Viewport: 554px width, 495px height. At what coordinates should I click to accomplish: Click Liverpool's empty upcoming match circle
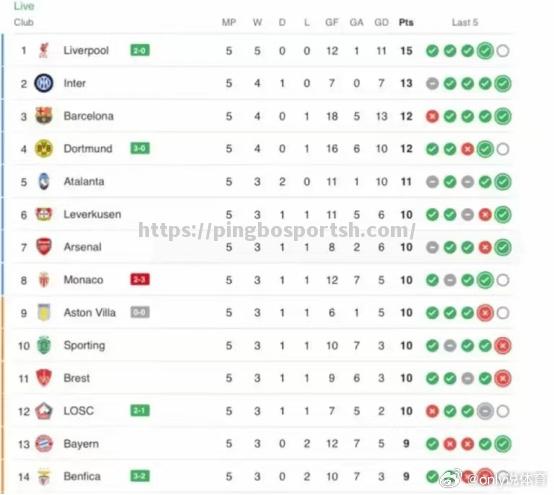pyautogui.click(x=503, y=51)
